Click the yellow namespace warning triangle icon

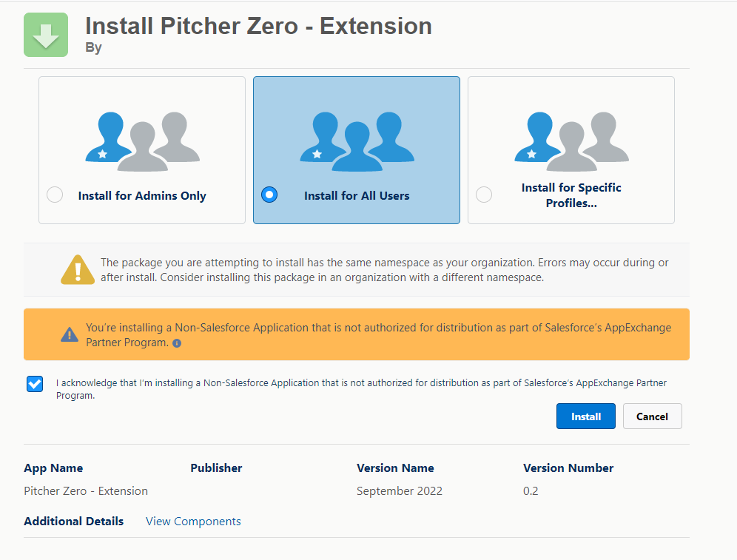[78, 270]
